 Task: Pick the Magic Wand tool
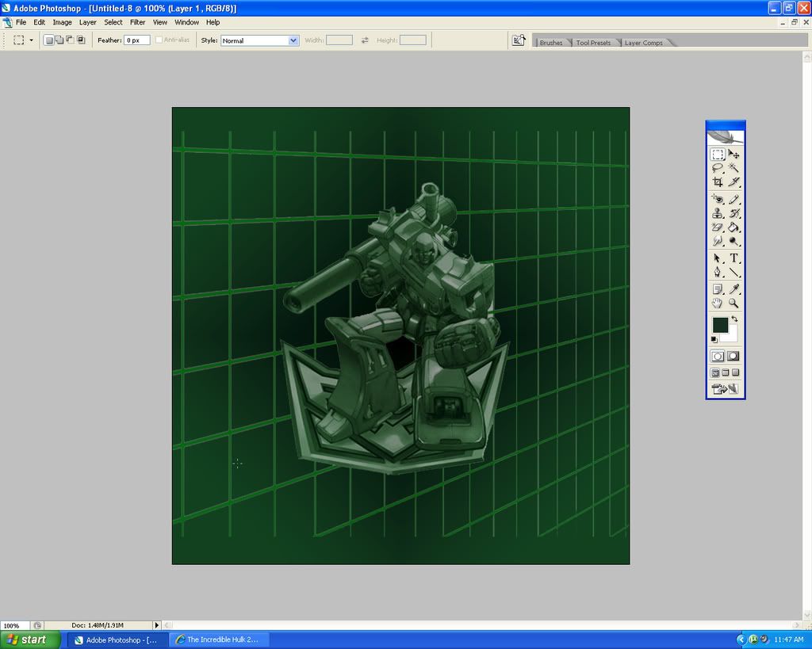click(x=734, y=168)
